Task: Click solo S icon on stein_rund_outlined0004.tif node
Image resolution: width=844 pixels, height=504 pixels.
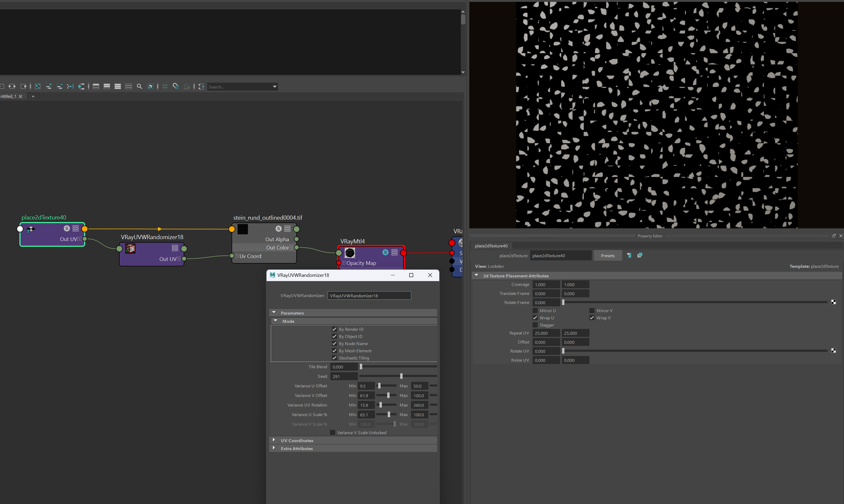Action: coord(278,228)
